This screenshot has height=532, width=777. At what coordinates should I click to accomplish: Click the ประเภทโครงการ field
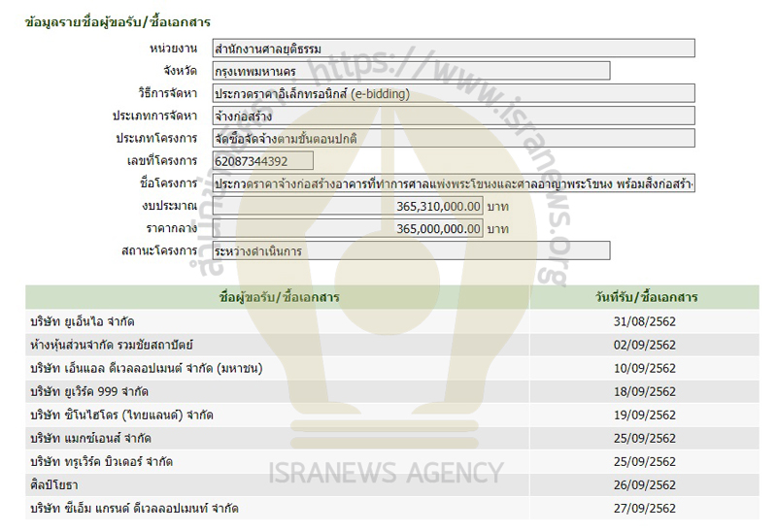(454, 138)
